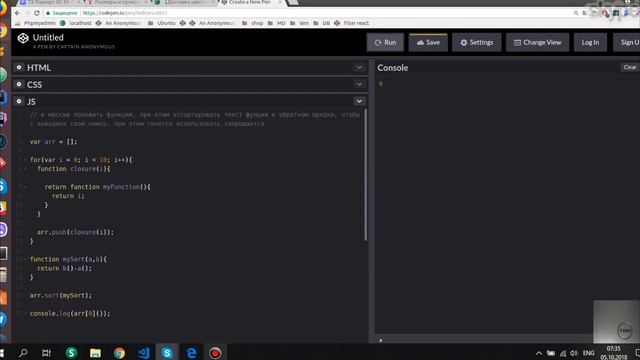Open Skype from the taskbar
The width and height of the screenshot is (640, 360).
[x=167, y=353]
